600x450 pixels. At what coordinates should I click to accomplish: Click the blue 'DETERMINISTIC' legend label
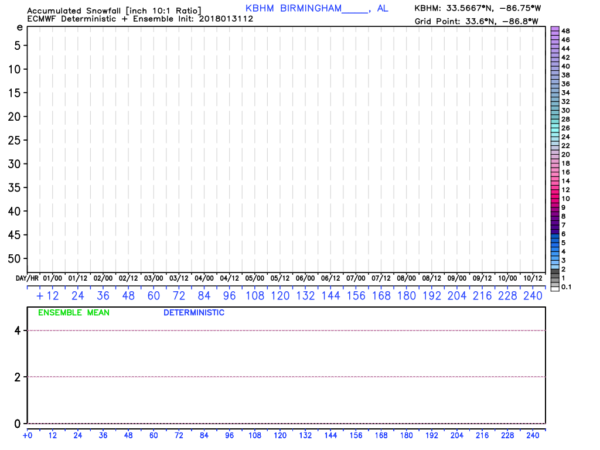(x=194, y=313)
